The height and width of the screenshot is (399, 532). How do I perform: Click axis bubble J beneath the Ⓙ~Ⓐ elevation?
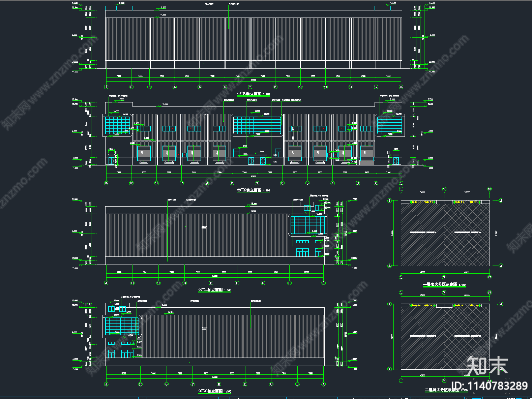tap(106, 384)
